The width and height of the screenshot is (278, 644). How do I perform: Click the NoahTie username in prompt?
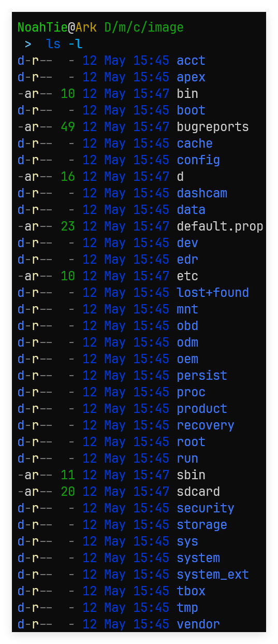click(42, 27)
